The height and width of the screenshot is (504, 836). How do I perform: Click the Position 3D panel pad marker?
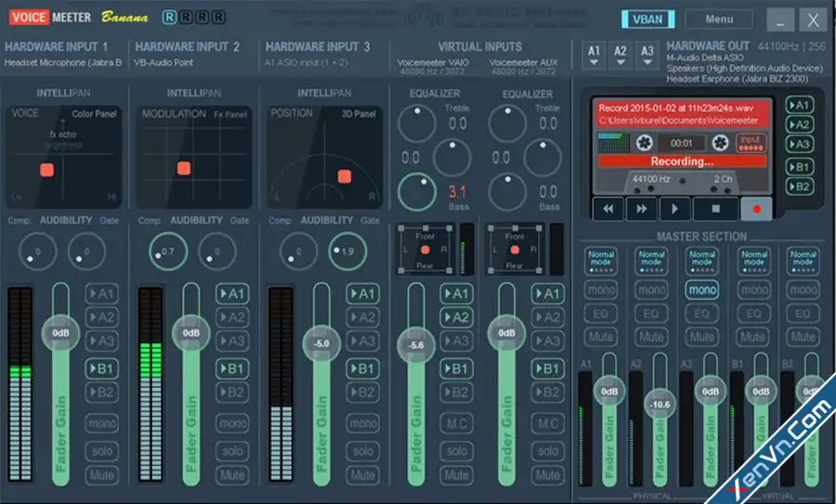[345, 176]
